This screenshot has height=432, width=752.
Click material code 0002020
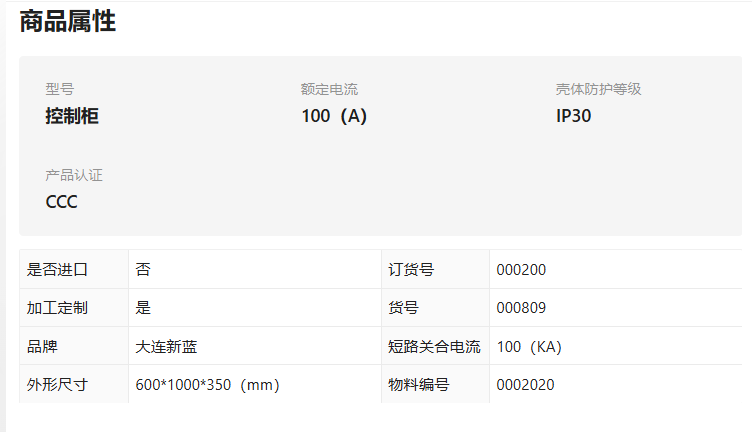tap(525, 385)
